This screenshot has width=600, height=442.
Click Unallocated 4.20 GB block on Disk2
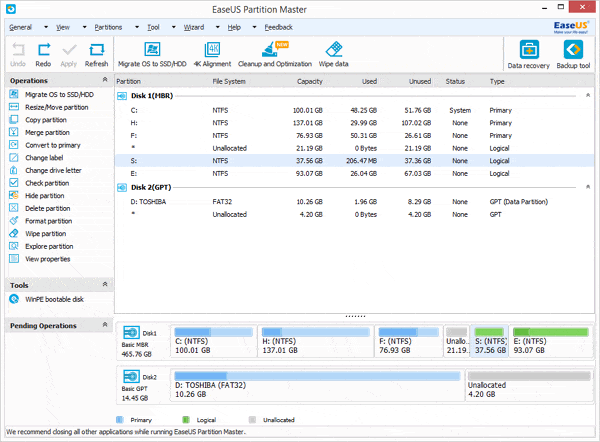(529, 385)
